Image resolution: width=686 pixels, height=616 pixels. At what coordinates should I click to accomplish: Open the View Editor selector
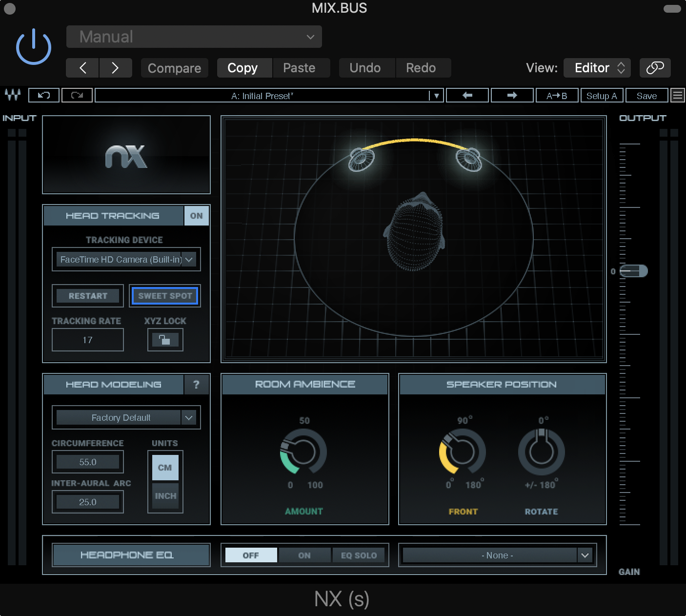(597, 68)
